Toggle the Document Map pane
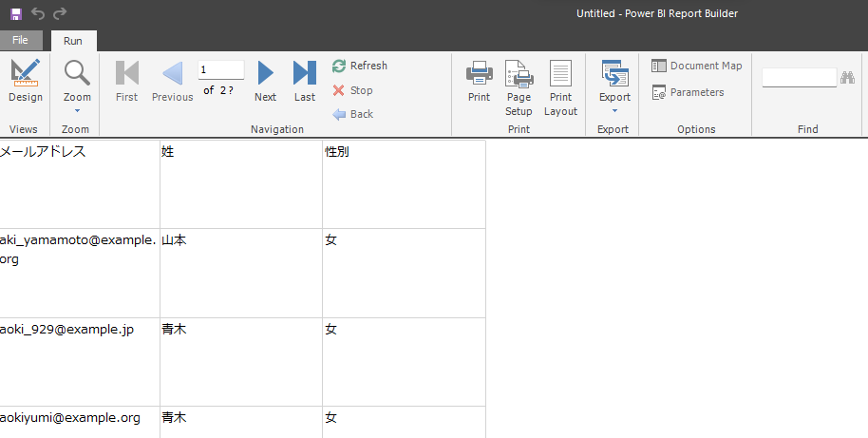The height and width of the screenshot is (438, 868). click(697, 66)
